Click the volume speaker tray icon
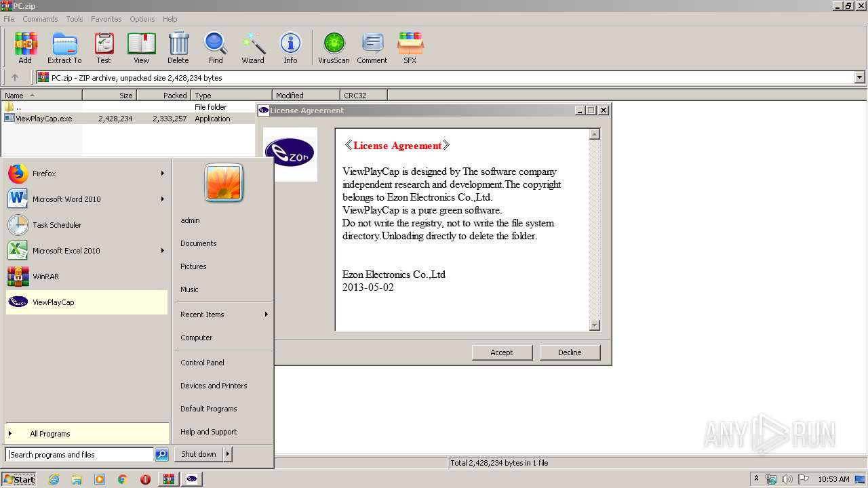This screenshot has height=488, width=868. click(787, 479)
